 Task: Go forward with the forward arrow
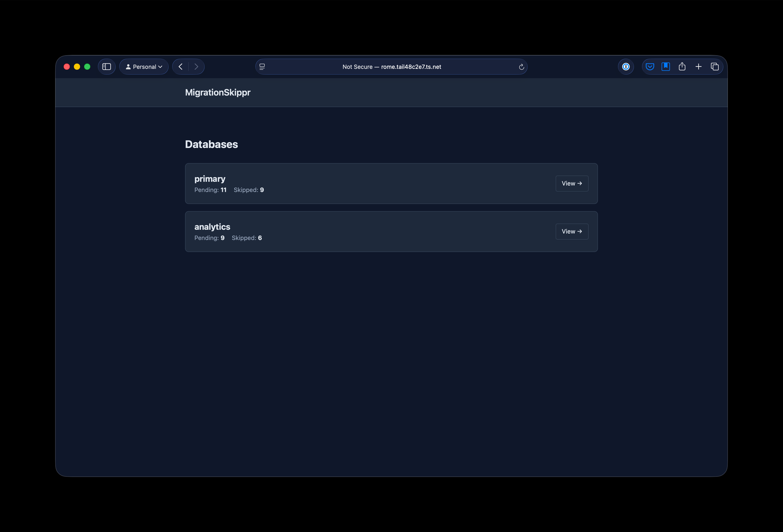[196, 67]
